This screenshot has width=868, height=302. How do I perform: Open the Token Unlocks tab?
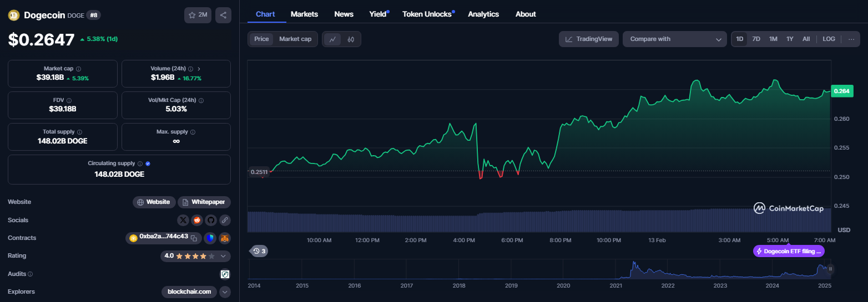[427, 14]
